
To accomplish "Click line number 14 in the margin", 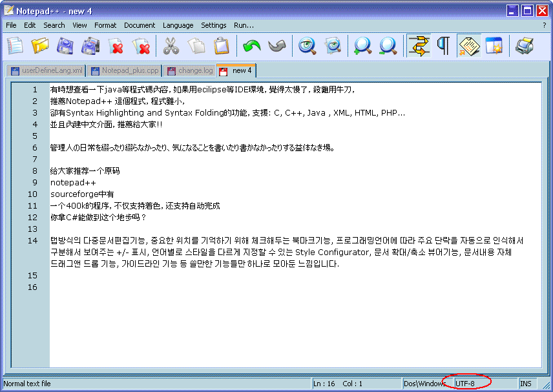I will (32, 241).
